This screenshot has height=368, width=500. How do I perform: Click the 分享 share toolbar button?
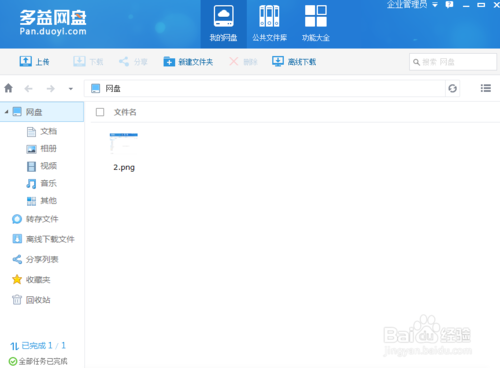tap(133, 62)
